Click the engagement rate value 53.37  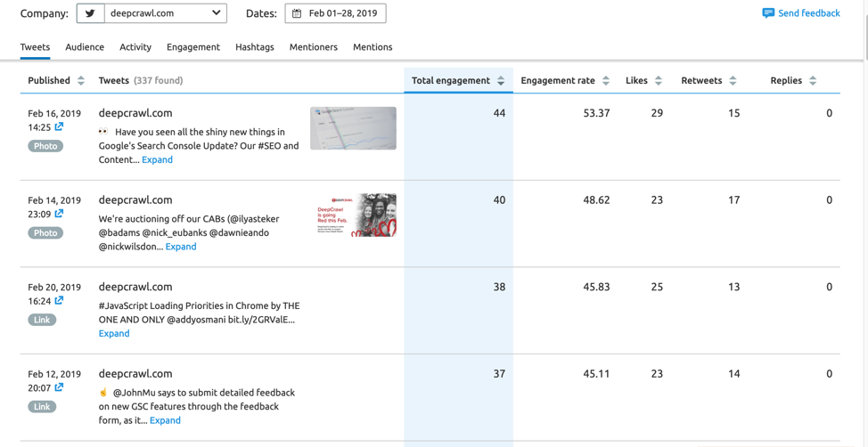tap(597, 113)
